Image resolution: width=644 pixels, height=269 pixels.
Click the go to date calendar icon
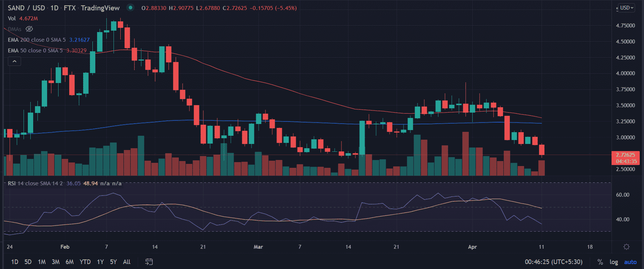149,262
